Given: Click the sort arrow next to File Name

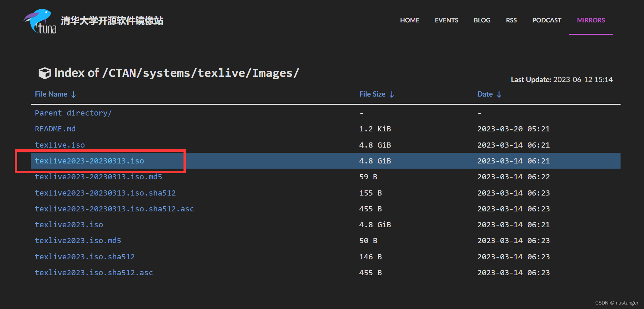Looking at the screenshot, I should click(73, 94).
